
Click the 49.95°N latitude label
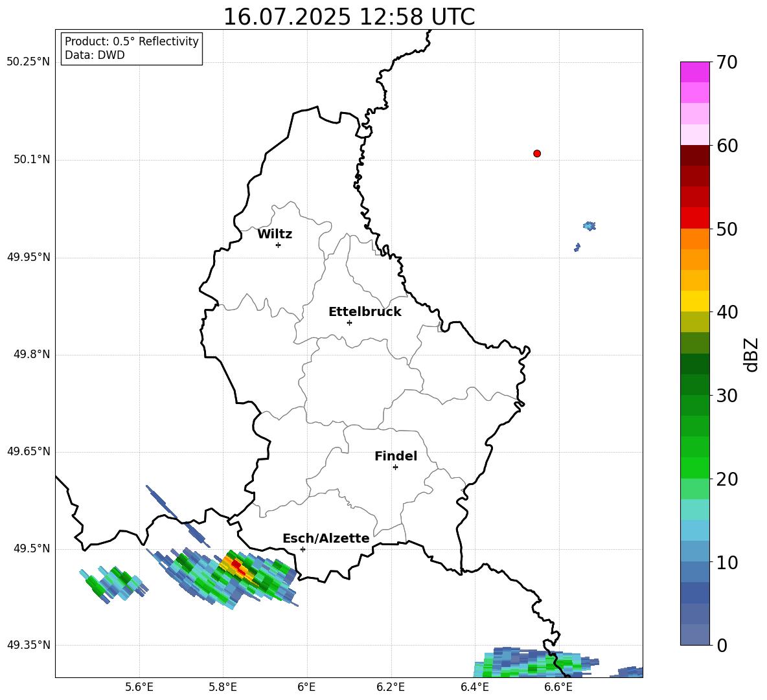(29, 256)
